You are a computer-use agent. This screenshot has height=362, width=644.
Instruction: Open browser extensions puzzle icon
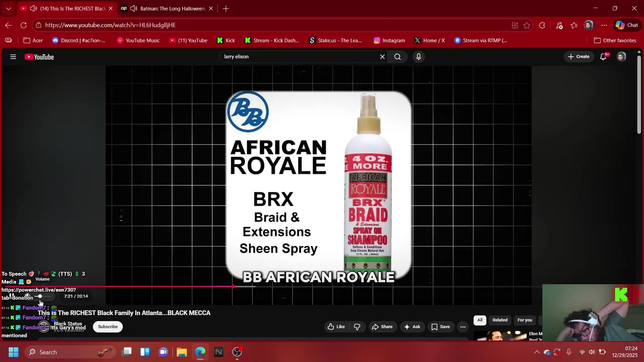pos(542,25)
